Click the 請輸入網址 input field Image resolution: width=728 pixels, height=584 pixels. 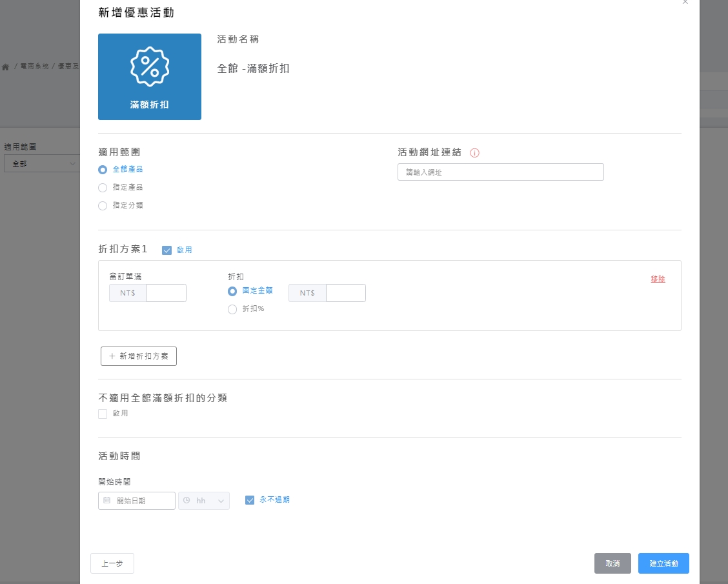[x=501, y=172]
